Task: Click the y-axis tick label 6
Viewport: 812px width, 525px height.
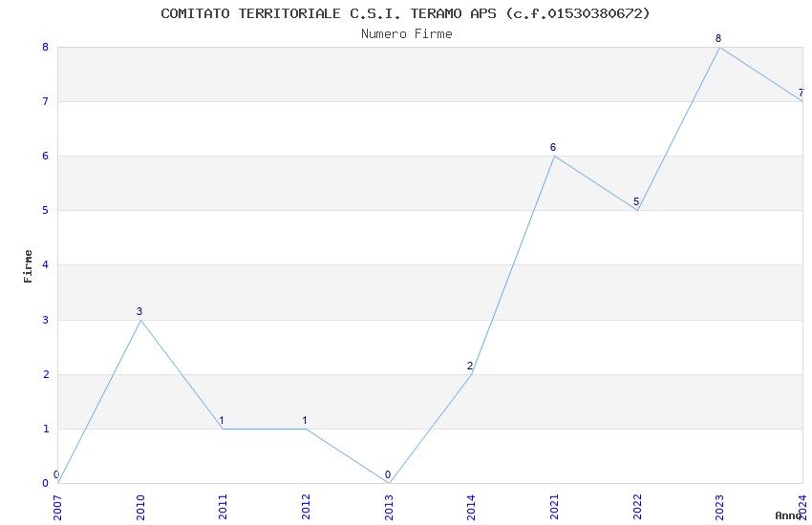Action: (46, 157)
